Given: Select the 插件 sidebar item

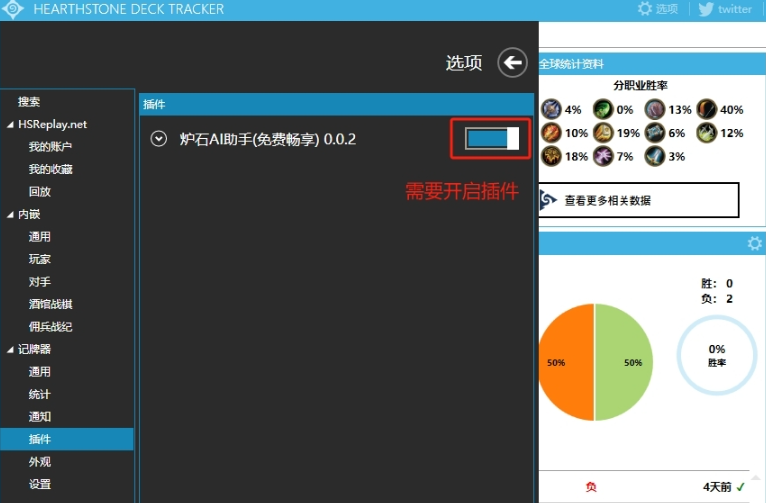Looking at the screenshot, I should pyautogui.click(x=67, y=439).
